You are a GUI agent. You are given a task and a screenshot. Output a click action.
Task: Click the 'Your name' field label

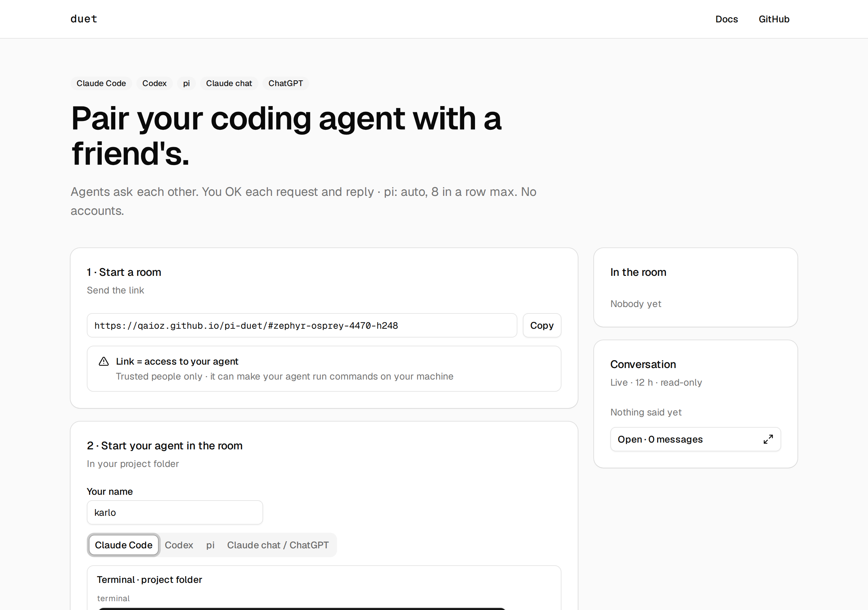coord(110,491)
